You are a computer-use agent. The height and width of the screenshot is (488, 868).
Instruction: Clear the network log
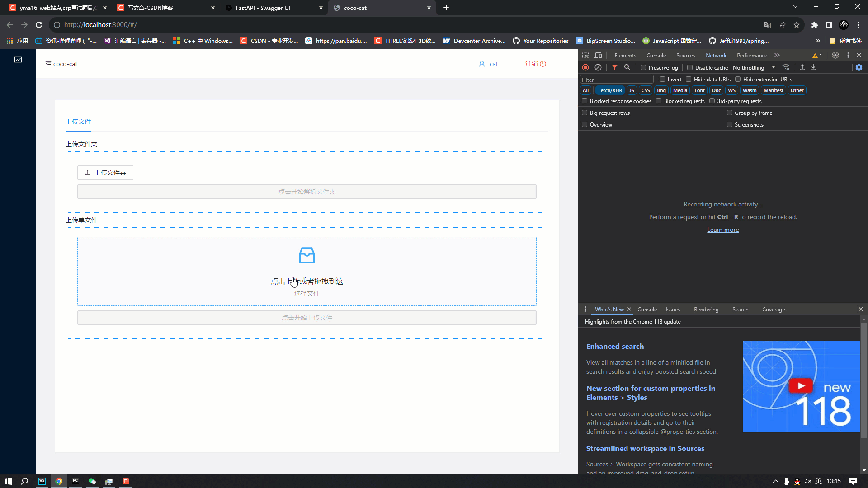598,67
